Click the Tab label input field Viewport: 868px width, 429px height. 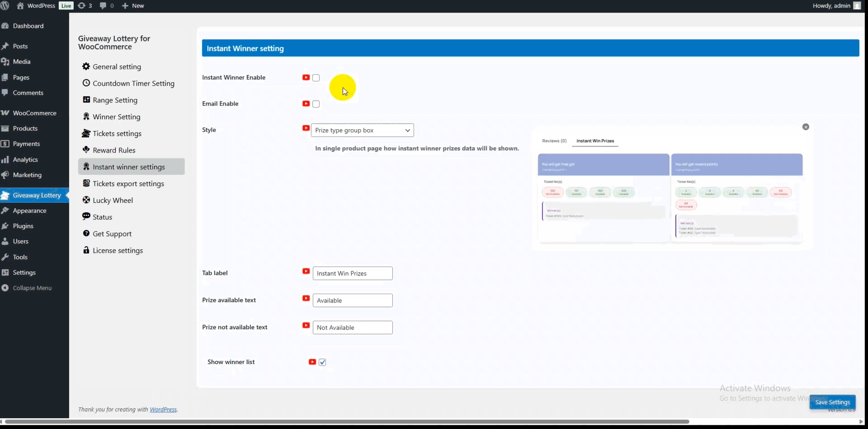(x=353, y=274)
